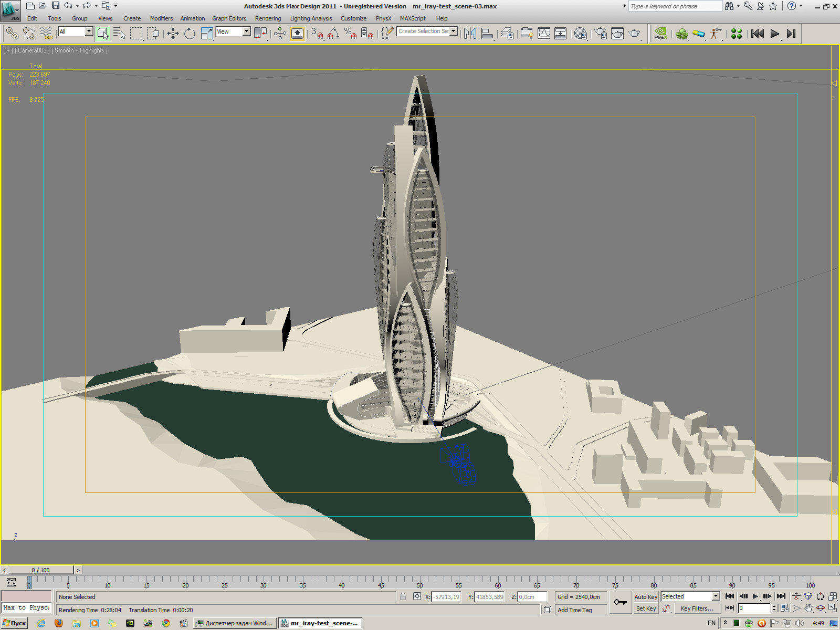Toggle 3D Snaps on toolbar

(x=317, y=34)
